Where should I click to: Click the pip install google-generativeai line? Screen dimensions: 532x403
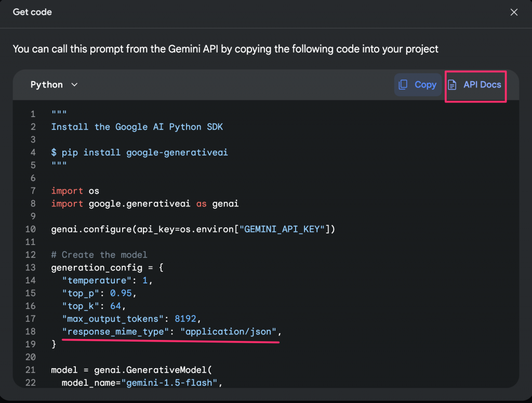click(139, 152)
